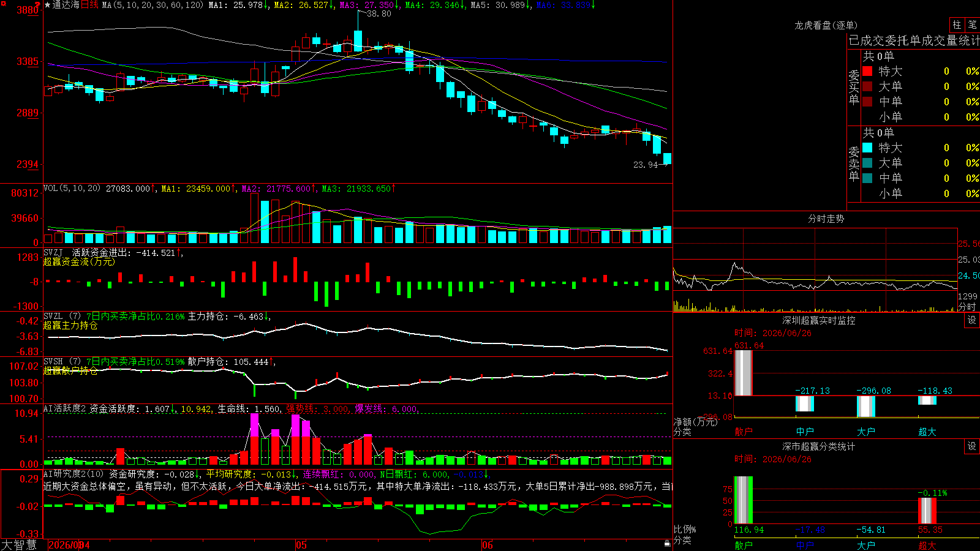
Task: Open the 分时走势 intraday mini chart
Action: [x=815, y=270]
